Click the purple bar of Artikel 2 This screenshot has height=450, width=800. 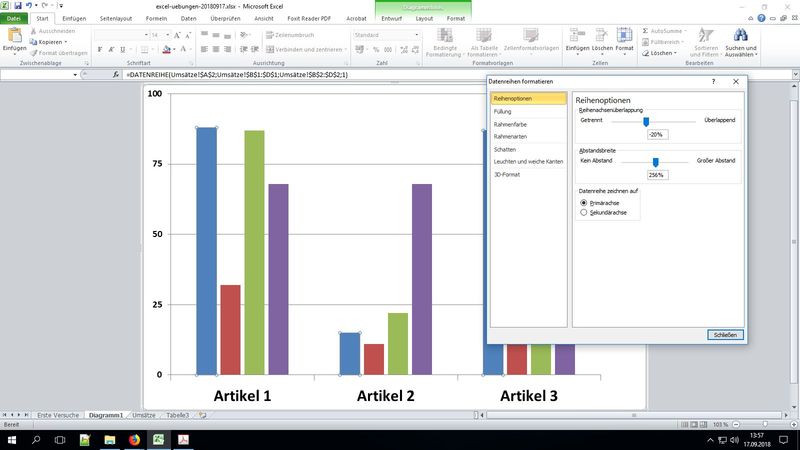[422, 280]
